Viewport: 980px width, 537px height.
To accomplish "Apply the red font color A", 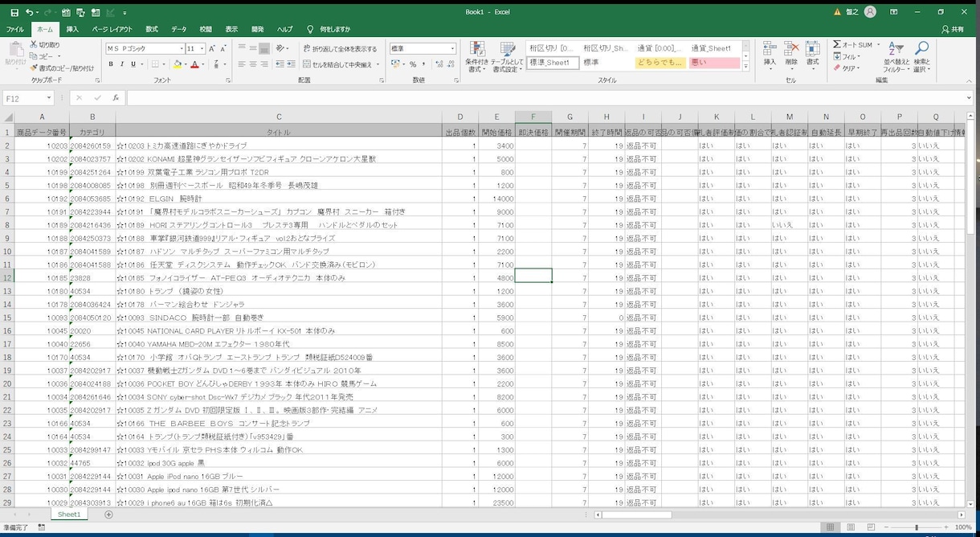I will point(194,64).
